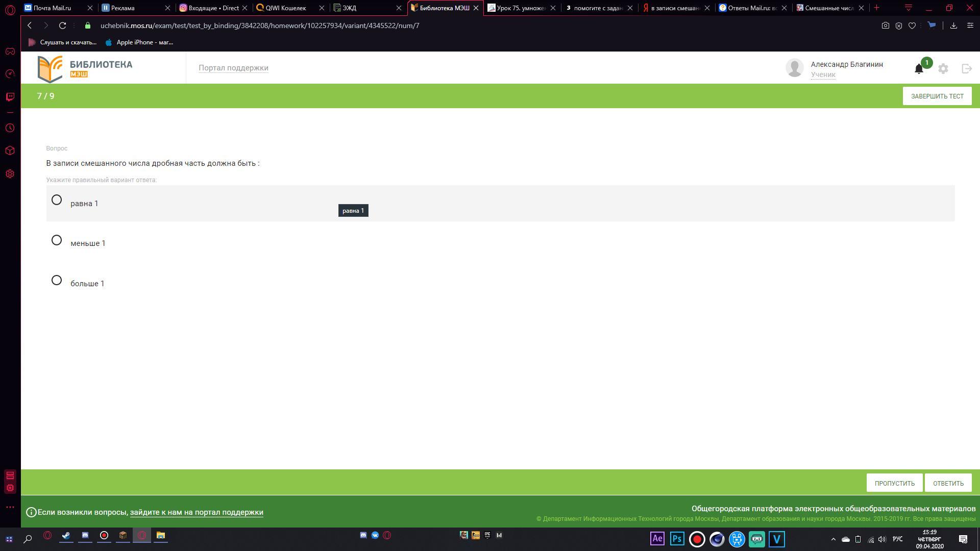Click the bookmark heart icon in address bar
Image resolution: width=980 pixels, height=551 pixels.
point(912,26)
